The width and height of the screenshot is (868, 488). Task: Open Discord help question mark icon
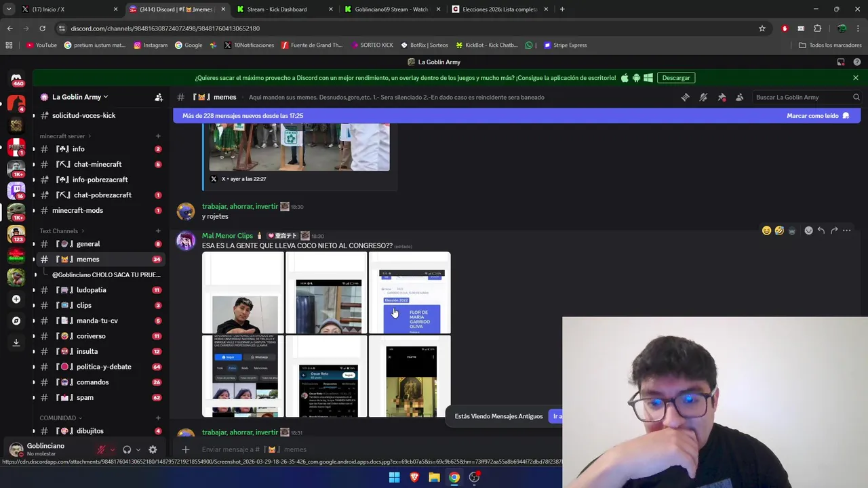point(857,62)
